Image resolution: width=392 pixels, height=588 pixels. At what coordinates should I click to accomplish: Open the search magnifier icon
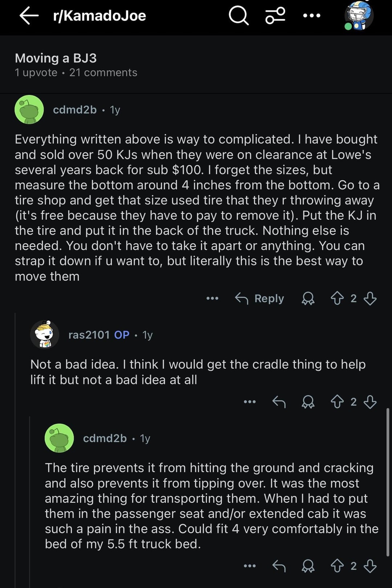pyautogui.click(x=238, y=16)
